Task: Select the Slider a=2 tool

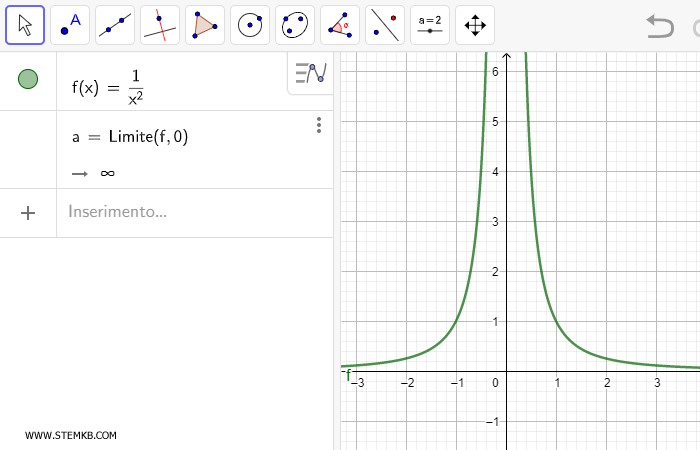Action: (x=430, y=25)
